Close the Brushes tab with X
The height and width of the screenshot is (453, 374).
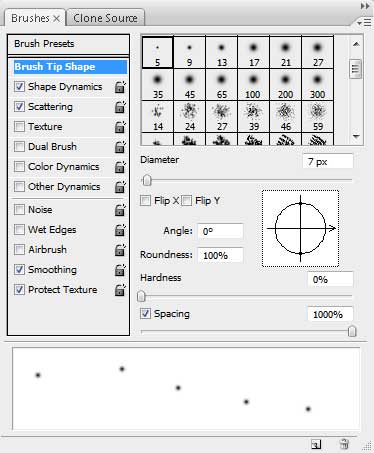57,19
